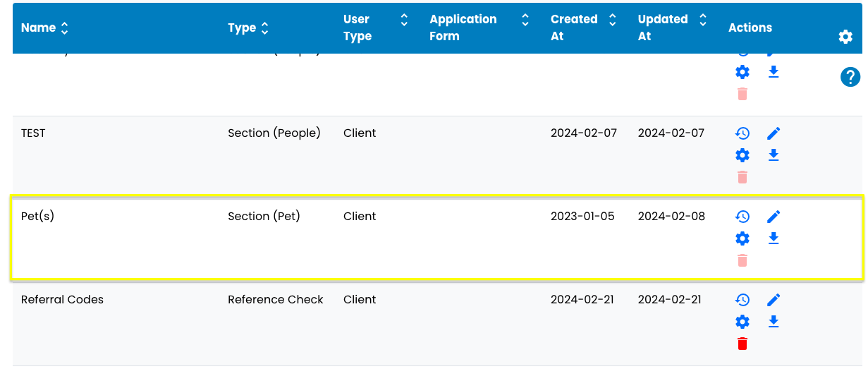This screenshot has width=868, height=369.
Task: Delete Referral Codes with red trash icon
Action: 742,344
